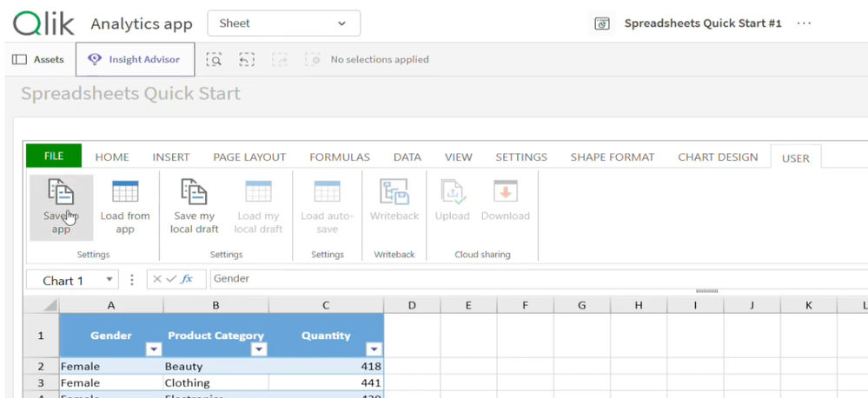Click the Upload cloud sharing icon
This screenshot has width=868, height=398.
[x=453, y=191]
